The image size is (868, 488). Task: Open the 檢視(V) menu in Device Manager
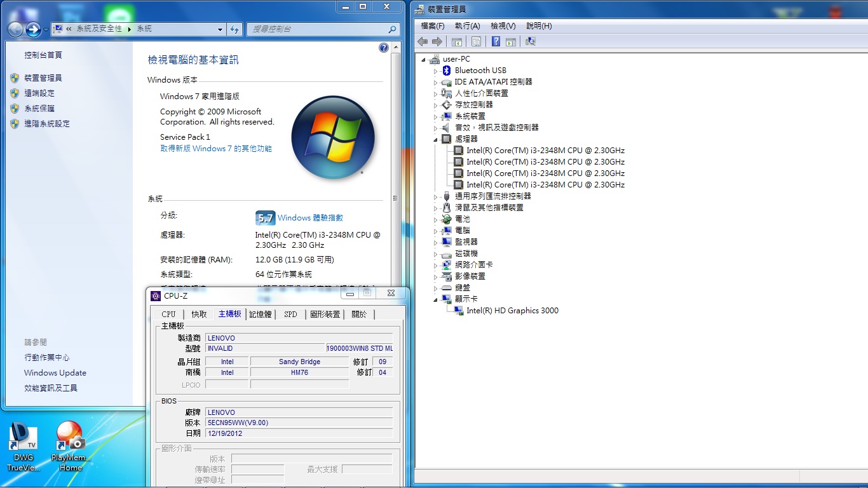click(x=503, y=26)
